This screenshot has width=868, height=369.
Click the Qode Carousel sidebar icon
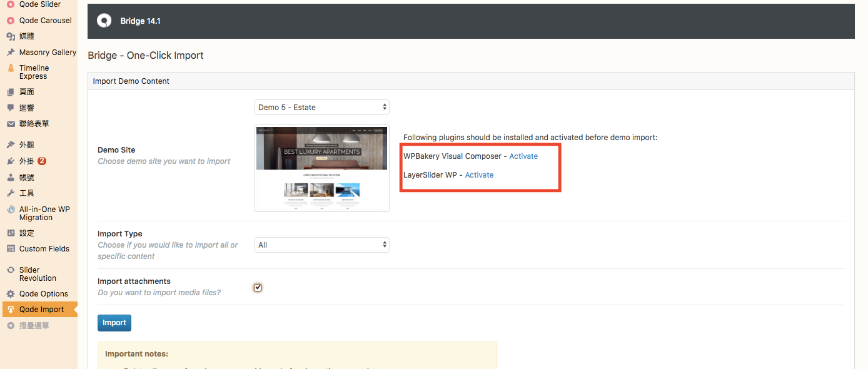[11, 21]
